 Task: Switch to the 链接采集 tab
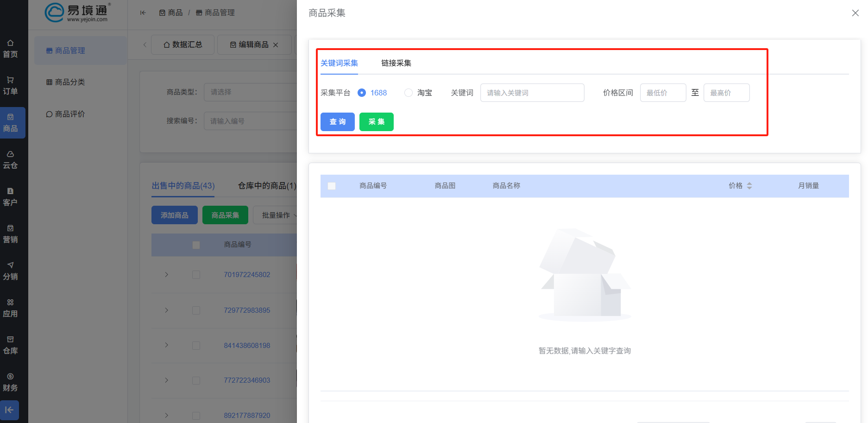point(396,63)
